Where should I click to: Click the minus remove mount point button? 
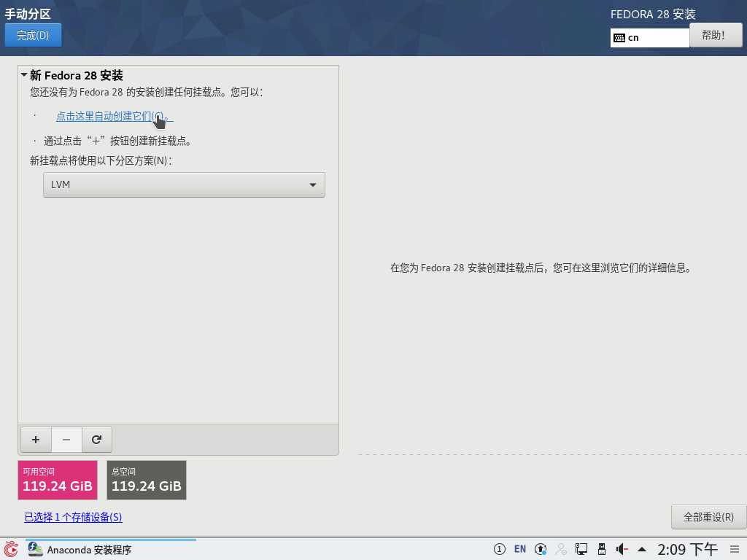66,440
